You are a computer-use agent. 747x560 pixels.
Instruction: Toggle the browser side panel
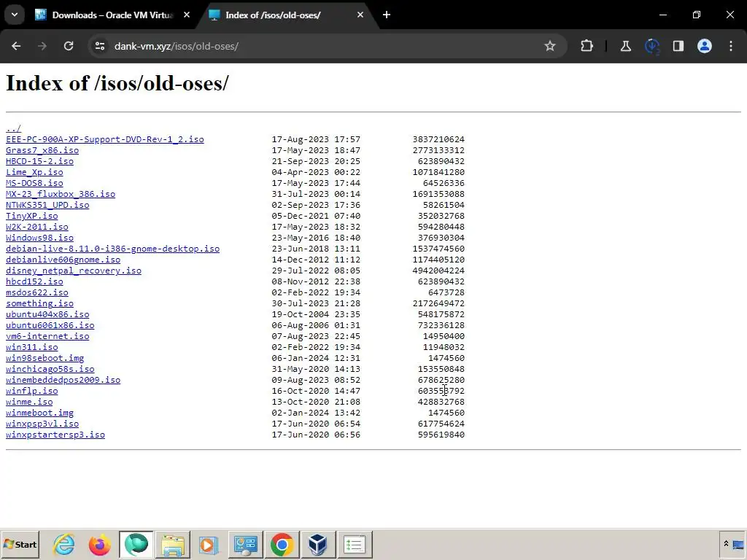678,46
